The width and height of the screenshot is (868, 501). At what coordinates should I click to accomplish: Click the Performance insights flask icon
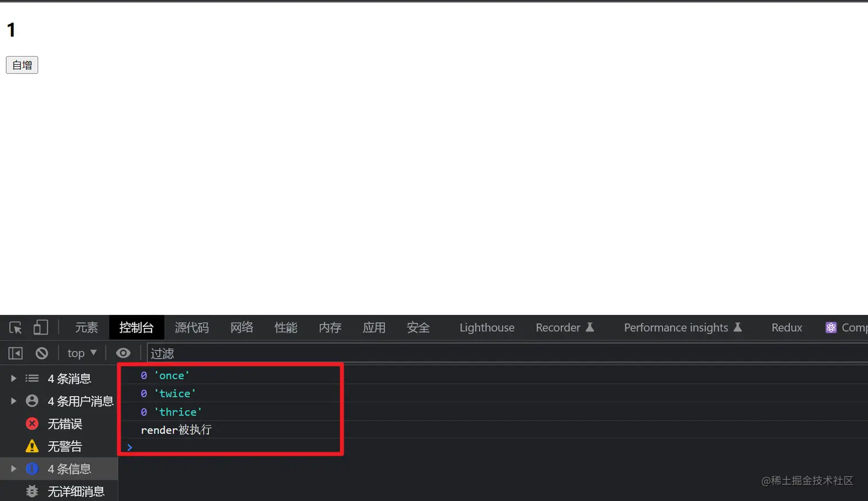tap(738, 327)
